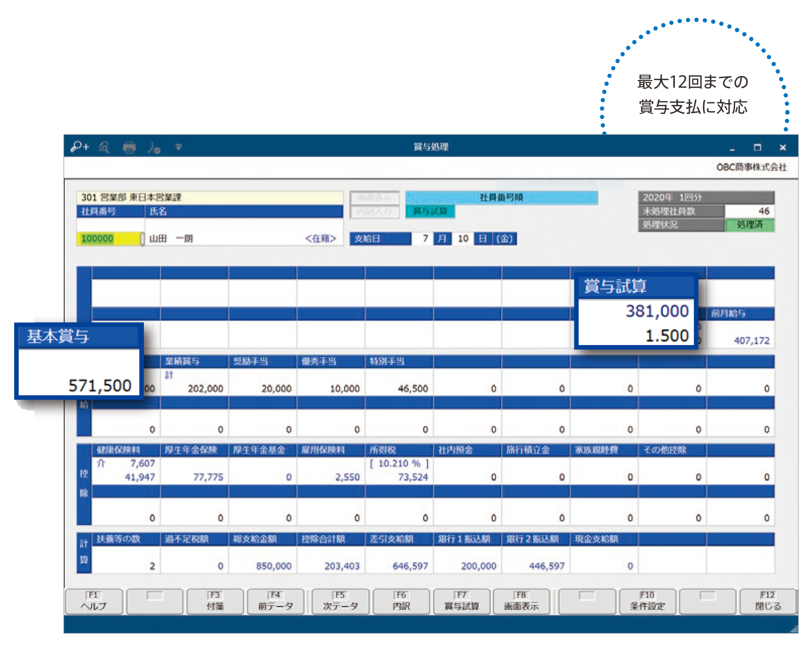Expand the quick toolbar dropdown arrow
Image resolution: width=812 pixels, height=651 pixels.
(x=178, y=147)
